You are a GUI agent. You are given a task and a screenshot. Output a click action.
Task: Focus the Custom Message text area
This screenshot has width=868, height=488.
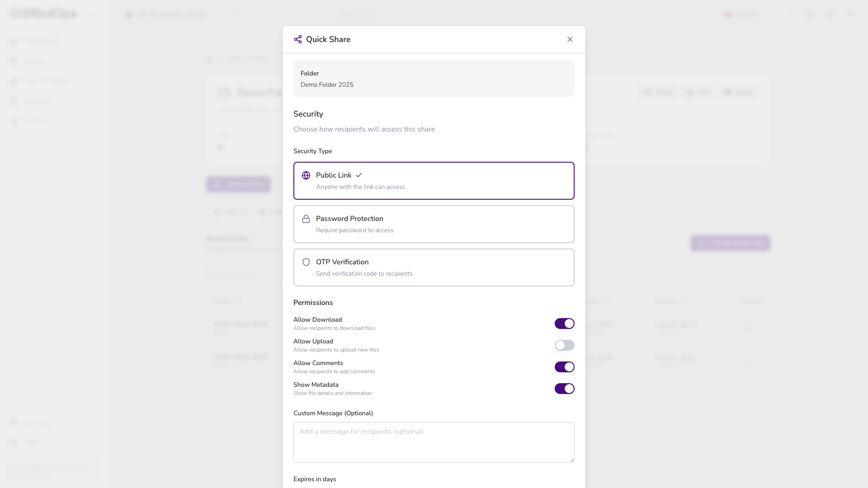click(x=434, y=442)
